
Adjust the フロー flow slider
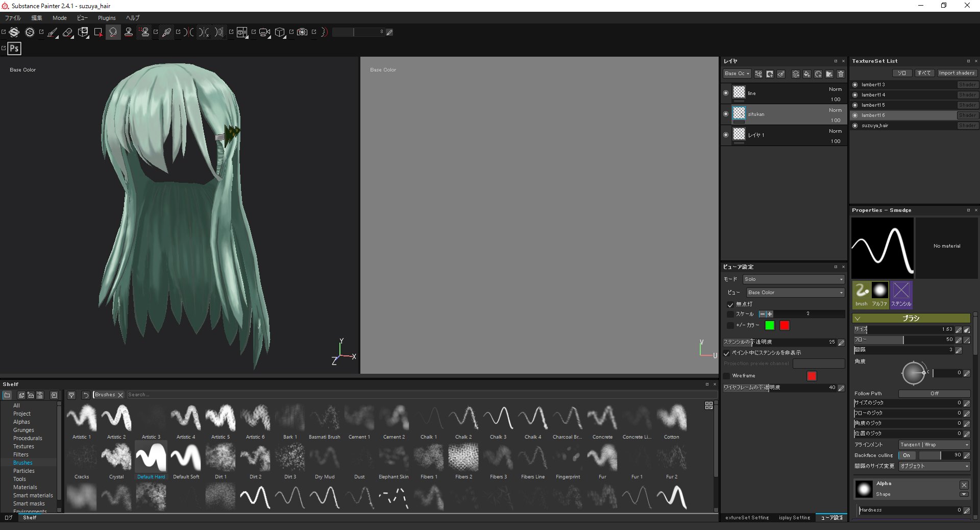coord(903,340)
